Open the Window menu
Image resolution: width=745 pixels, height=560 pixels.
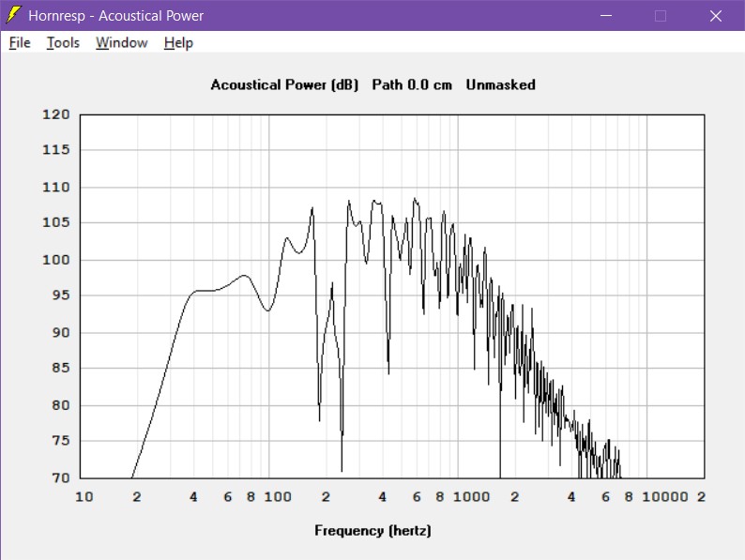pos(122,43)
